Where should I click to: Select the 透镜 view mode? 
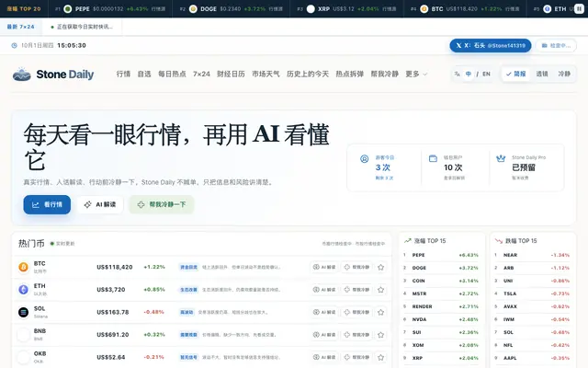coord(542,74)
